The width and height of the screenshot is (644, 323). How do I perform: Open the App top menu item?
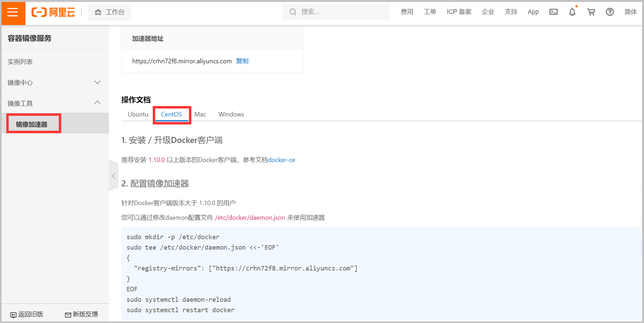click(533, 12)
